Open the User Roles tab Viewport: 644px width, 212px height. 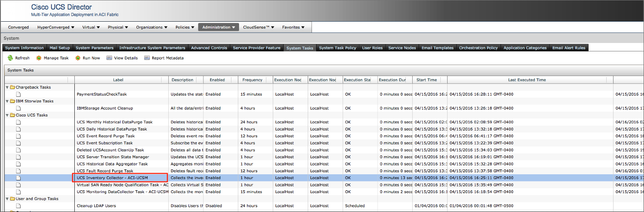coord(372,48)
